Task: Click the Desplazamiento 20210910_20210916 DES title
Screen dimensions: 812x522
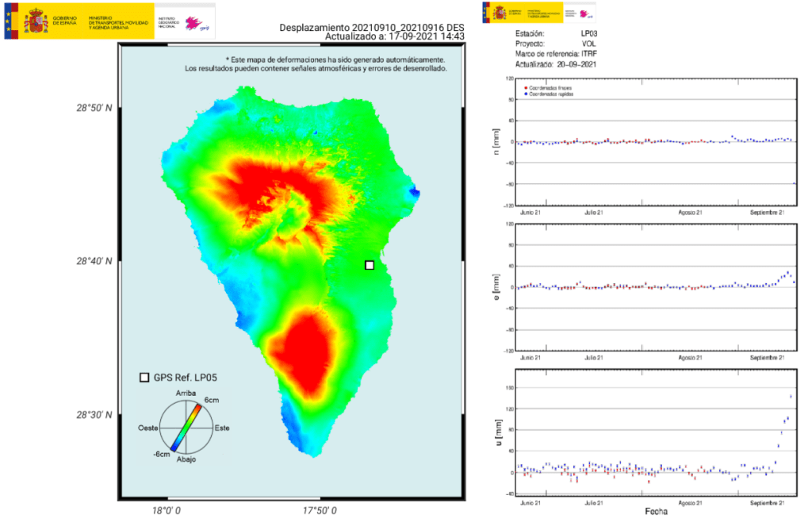Action: pyautogui.click(x=371, y=28)
